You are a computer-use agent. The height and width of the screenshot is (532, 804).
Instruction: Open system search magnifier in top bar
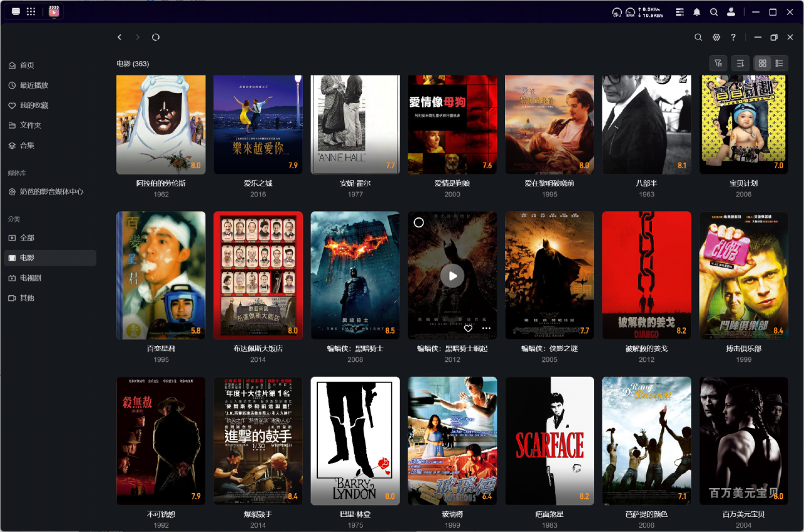[714, 12]
